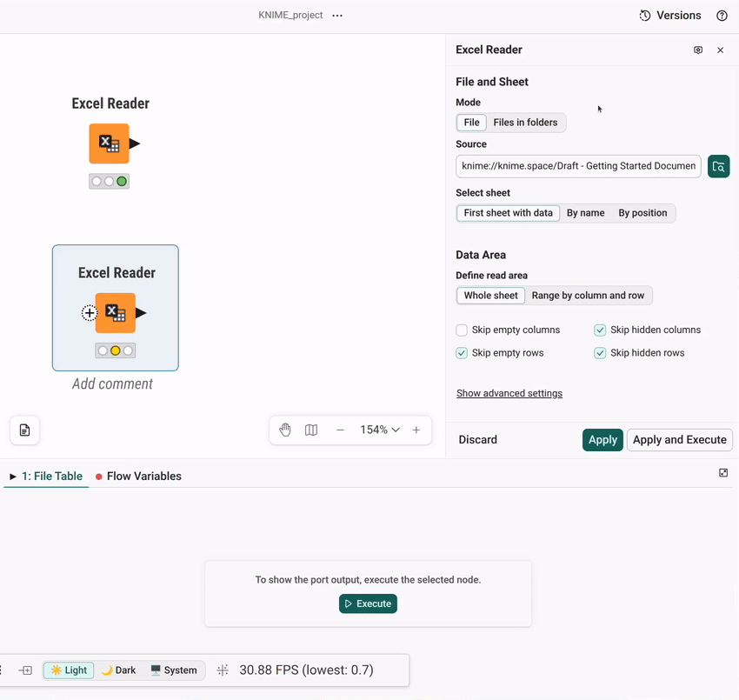The image size is (739, 700).
Task: Execute the selected node via green button
Action: coord(368,603)
